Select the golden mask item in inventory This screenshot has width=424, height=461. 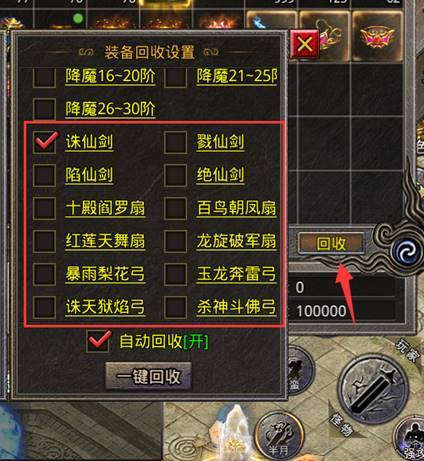click(x=377, y=36)
